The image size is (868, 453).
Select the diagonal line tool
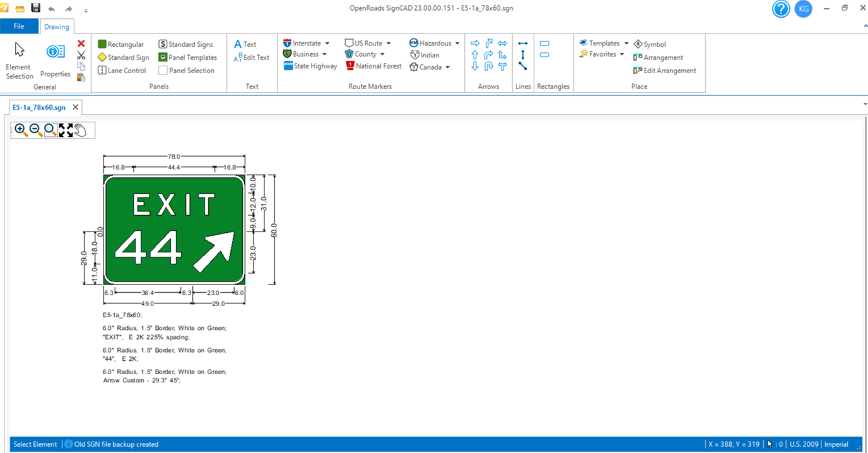(523, 66)
